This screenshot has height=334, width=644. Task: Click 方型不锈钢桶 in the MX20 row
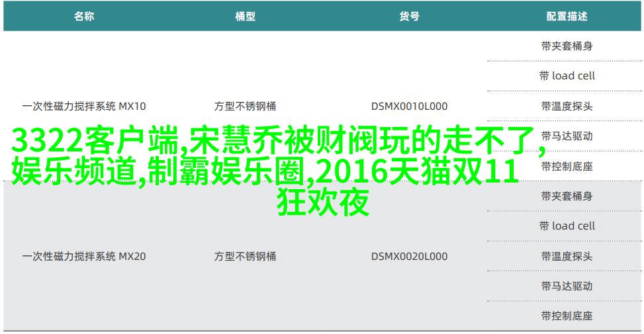point(245,257)
